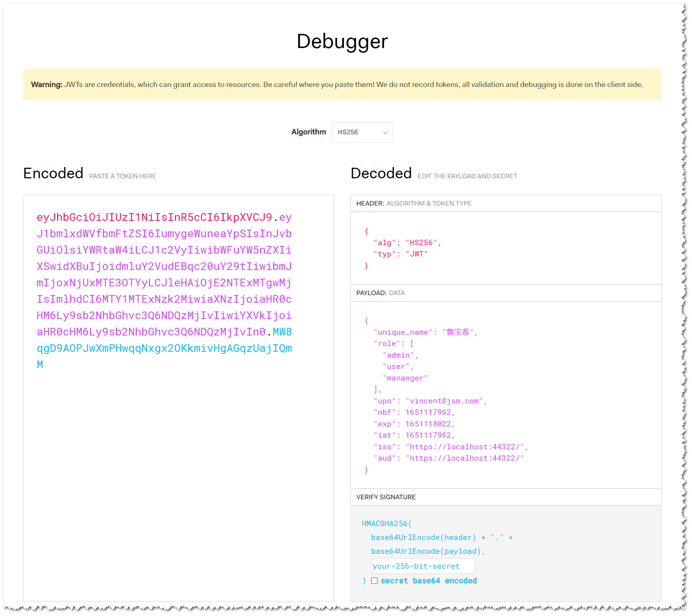Viewport: 692px width, 616px height.
Task: Click the your-256-bit-secret input field
Action: pos(422,566)
